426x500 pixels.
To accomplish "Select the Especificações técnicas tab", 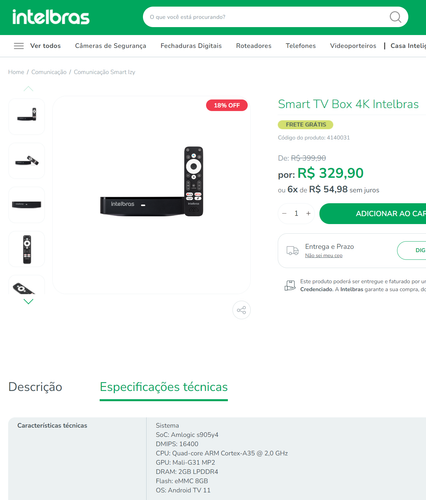I will coord(164,387).
